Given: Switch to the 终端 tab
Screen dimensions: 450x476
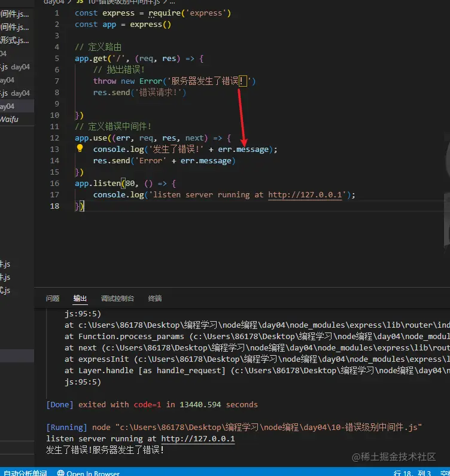Looking at the screenshot, I should point(155,298).
